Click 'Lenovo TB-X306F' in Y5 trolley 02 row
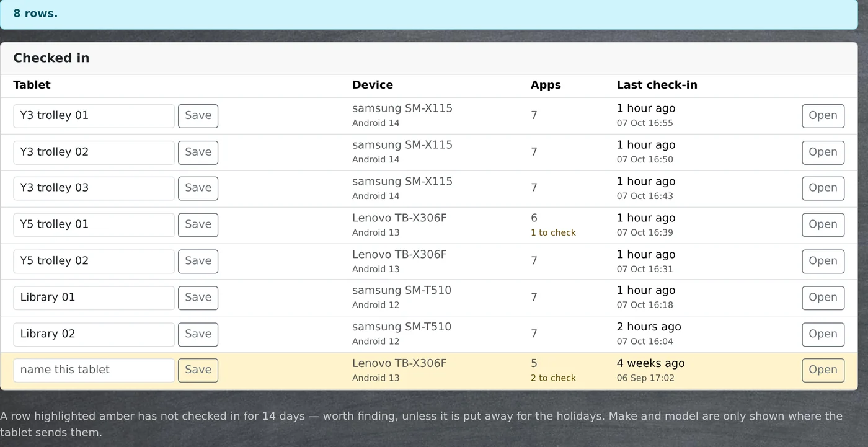This screenshot has height=447, width=868. click(399, 255)
